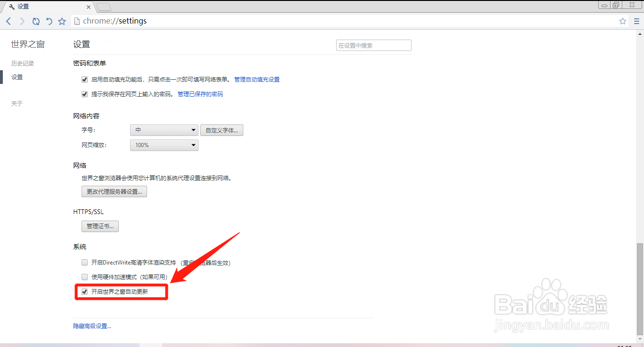The image size is (644, 347).
Task: Click the undo closed tab icon
Action: click(49, 21)
